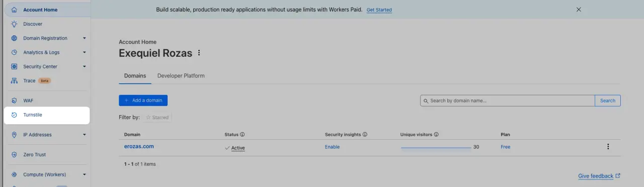This screenshot has width=644, height=187.
Task: Expand the Analytics & Logs submenu arrow
Action: (85, 52)
